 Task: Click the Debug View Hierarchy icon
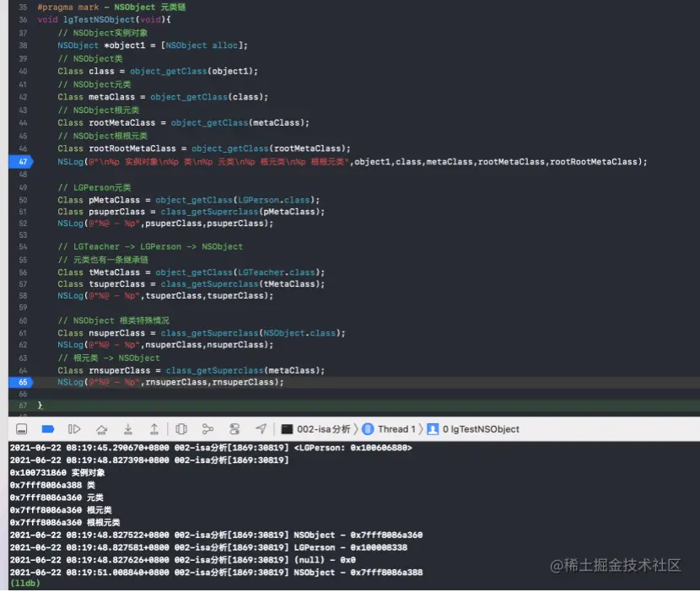pyautogui.click(x=179, y=428)
